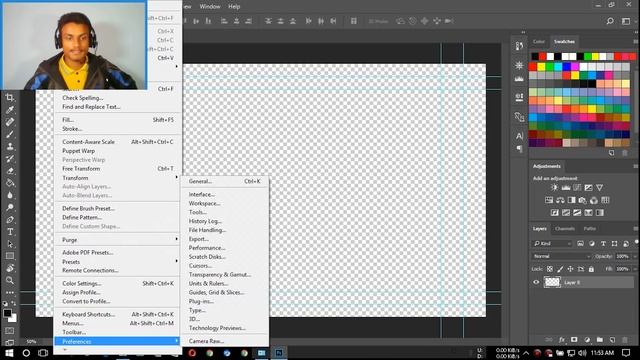Open General preferences
640x360 pixels.
point(224,181)
